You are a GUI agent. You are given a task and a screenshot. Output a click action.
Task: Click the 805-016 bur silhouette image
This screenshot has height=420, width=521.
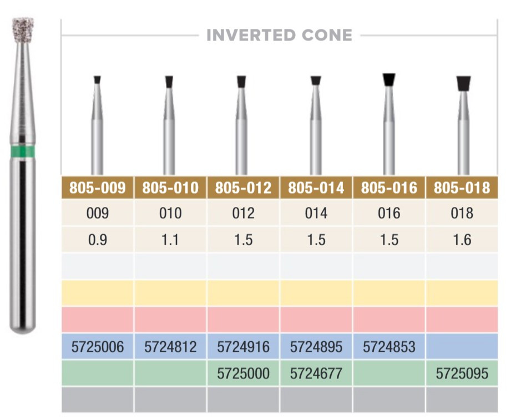pos(389,124)
